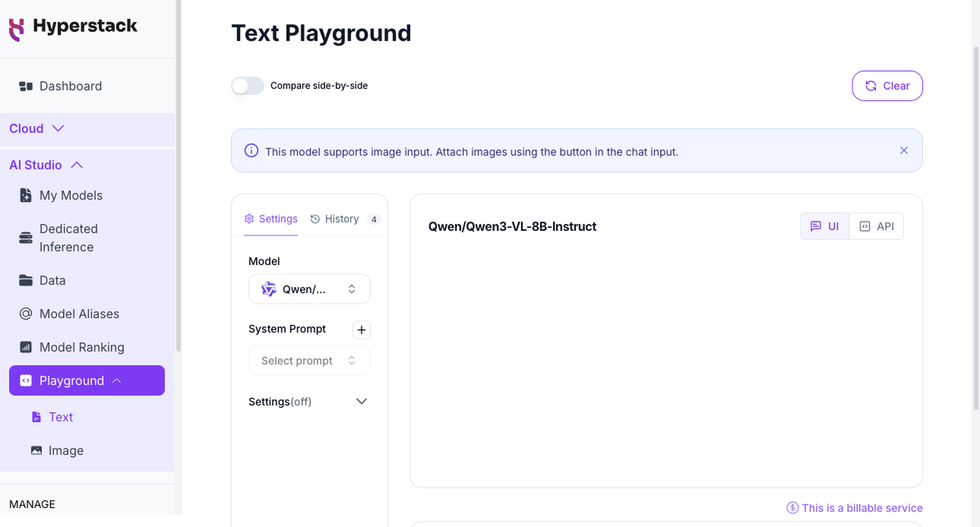Image resolution: width=980 pixels, height=527 pixels.
Task: Click the System Prompt label
Action: [x=287, y=329]
